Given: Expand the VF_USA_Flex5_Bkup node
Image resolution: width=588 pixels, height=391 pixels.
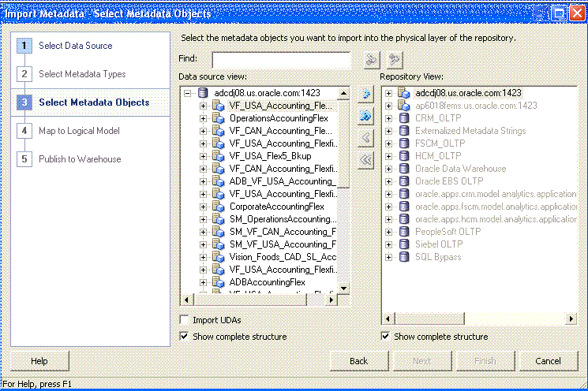Looking at the screenshot, I should 203,157.
